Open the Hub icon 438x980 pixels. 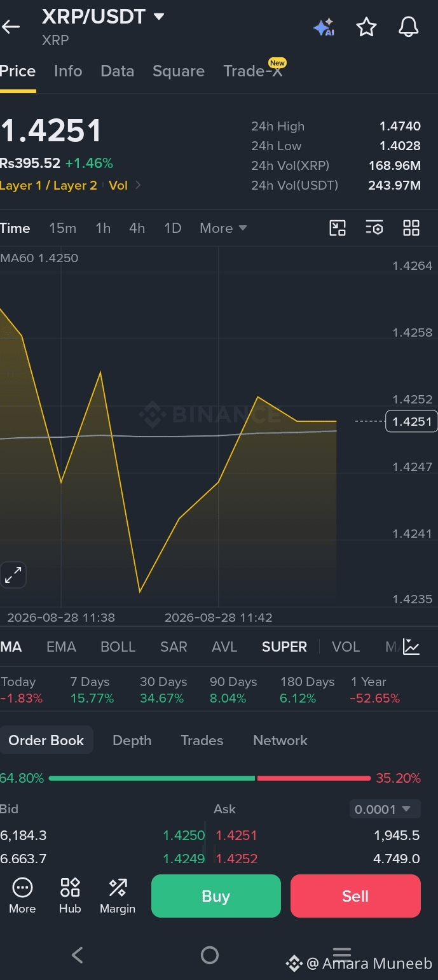70,895
